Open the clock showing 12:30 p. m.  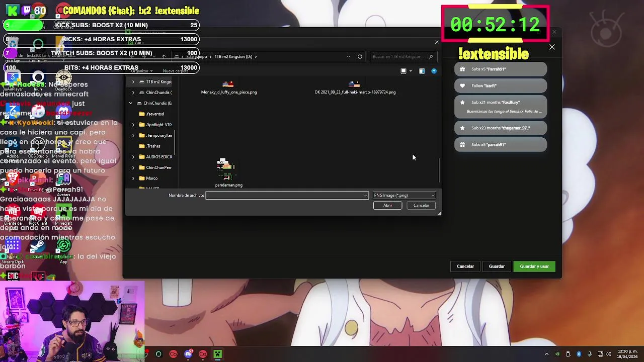pos(627,354)
